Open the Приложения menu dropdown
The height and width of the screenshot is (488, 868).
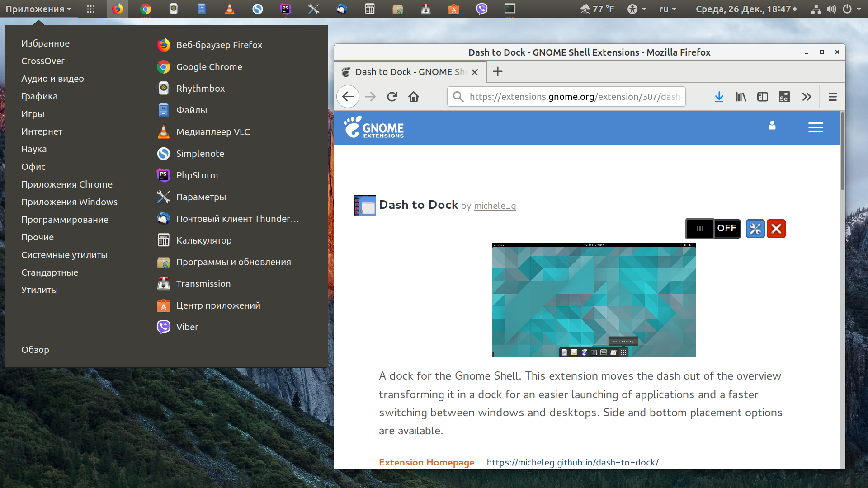click(x=38, y=9)
